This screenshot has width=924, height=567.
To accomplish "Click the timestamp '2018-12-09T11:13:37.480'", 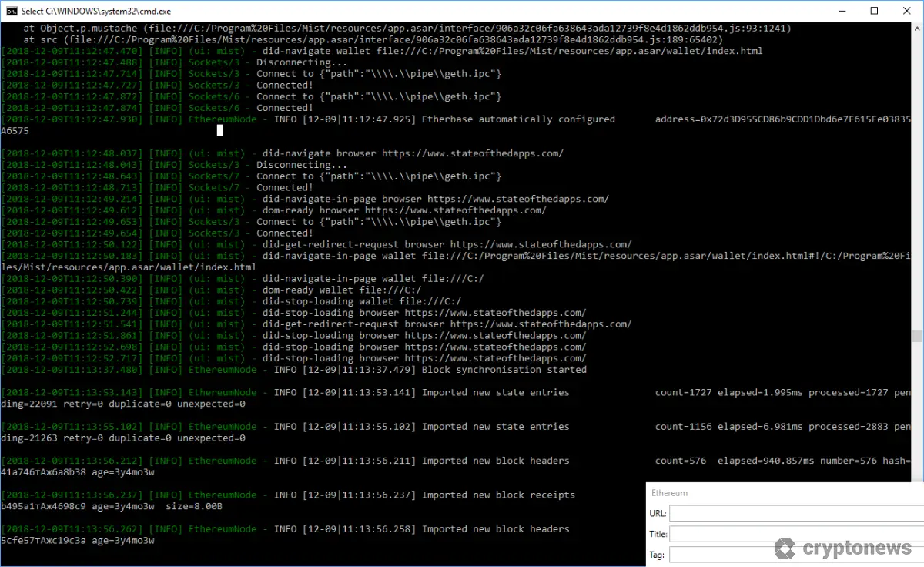I will tap(72, 370).
